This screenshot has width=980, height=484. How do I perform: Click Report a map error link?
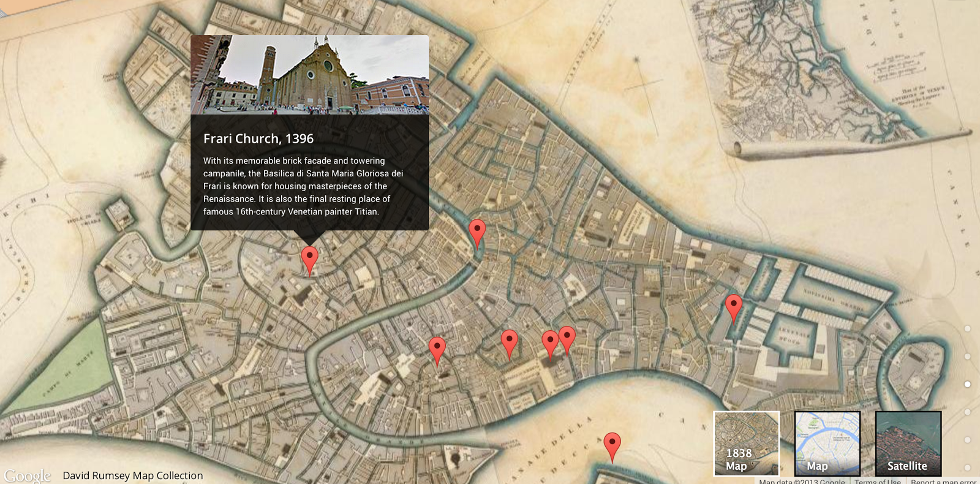tap(943, 482)
